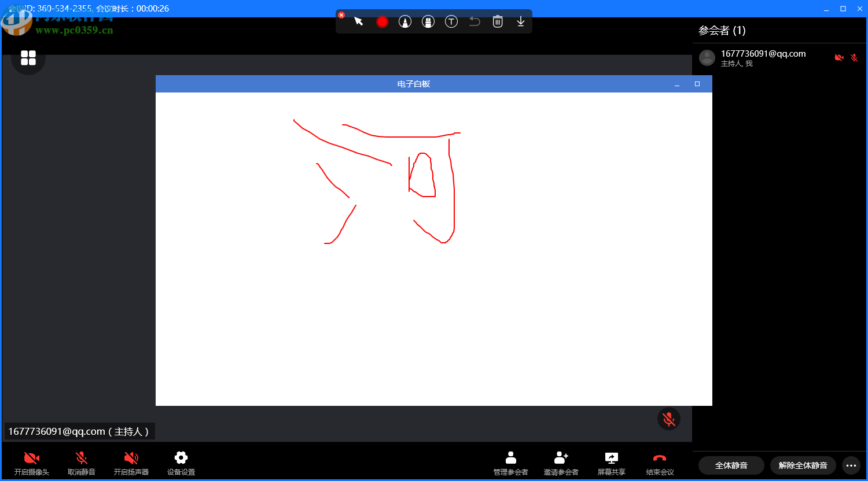Select the eraser tool in the toolbar
Screen dimensions: 868x481
coord(428,21)
